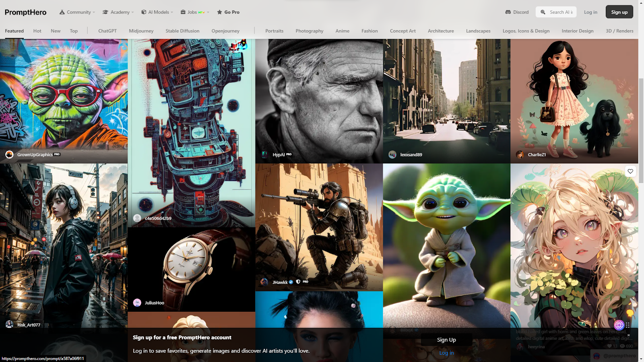Click the shield badge next to JHawkk
The width and height of the screenshot is (644, 362).
[298, 282]
